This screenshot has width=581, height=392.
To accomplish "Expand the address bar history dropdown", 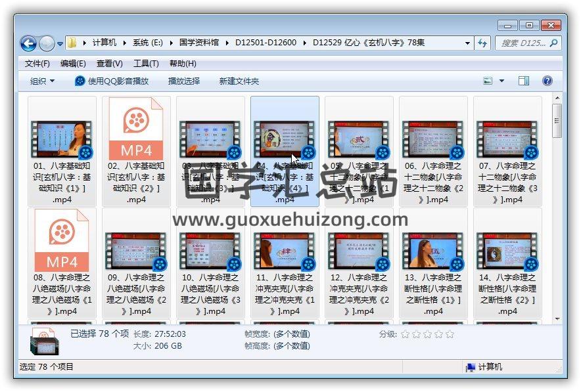I will click(x=468, y=43).
